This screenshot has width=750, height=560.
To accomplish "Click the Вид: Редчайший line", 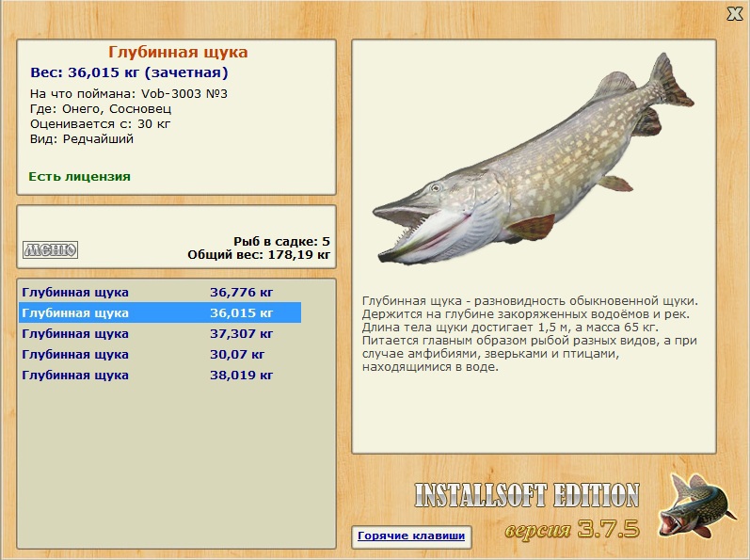I will [x=82, y=139].
